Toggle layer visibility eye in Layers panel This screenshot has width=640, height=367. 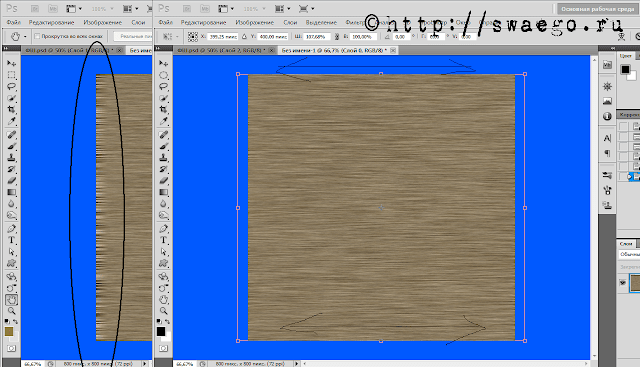(x=623, y=282)
